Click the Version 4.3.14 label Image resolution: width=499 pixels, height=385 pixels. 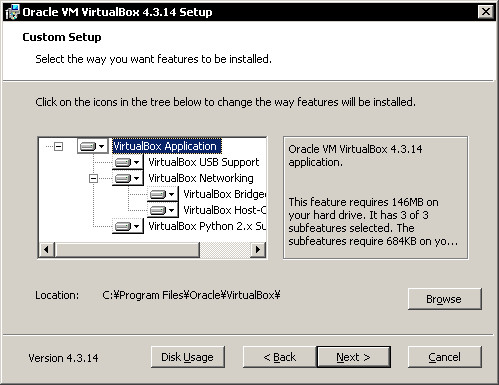(x=63, y=358)
